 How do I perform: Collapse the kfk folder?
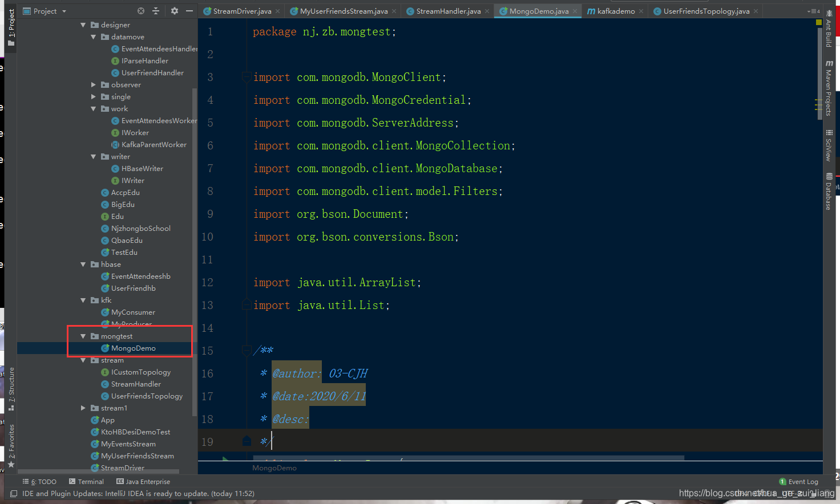83,300
